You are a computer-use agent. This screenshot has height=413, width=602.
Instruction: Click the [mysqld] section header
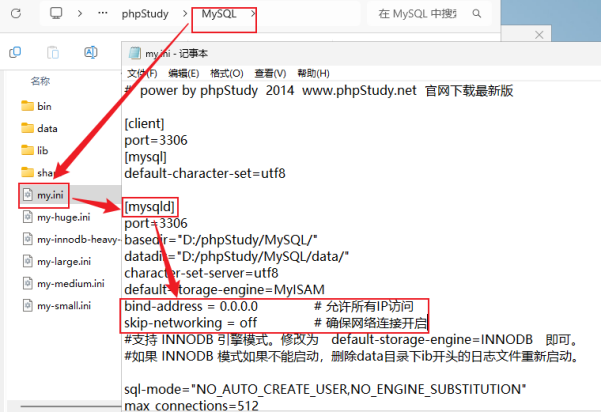click(x=150, y=207)
